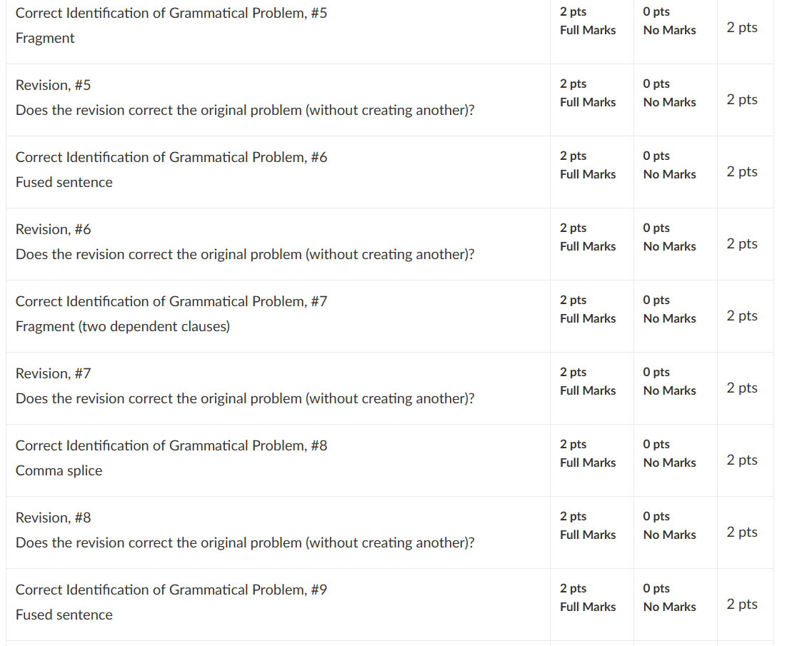The width and height of the screenshot is (812, 646).
Task: Click the 'Revision, #6' criterion title
Action: click(x=54, y=229)
